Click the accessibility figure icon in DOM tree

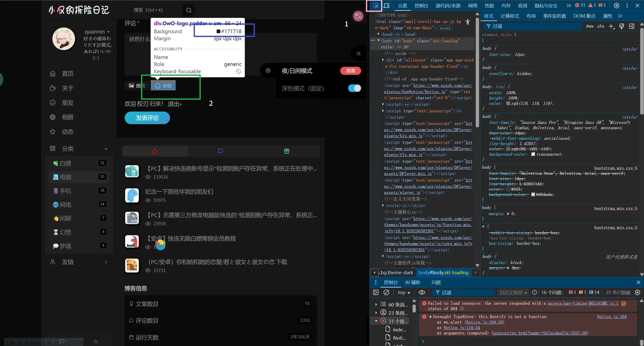tap(468, 22)
